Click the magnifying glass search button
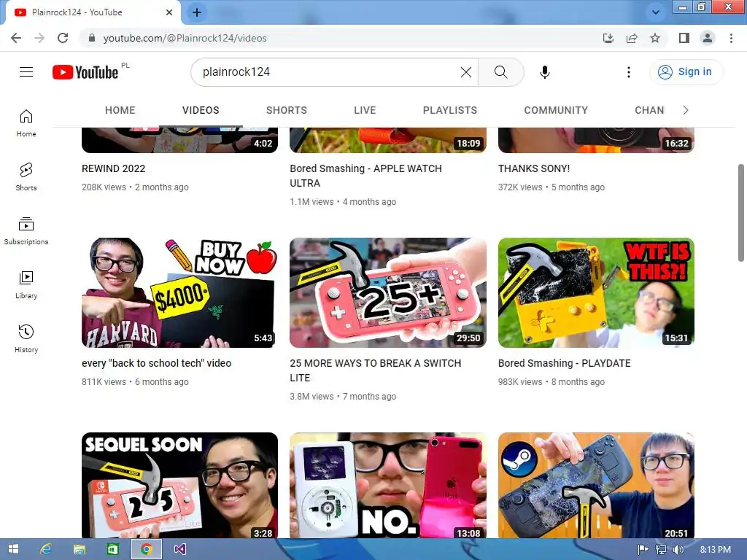This screenshot has height=560, width=747. (500, 72)
